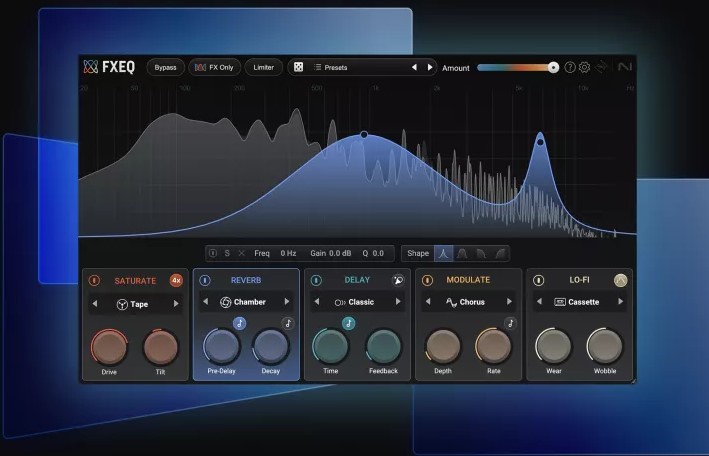
Task: Select the peak band shape icon
Action: (x=444, y=253)
